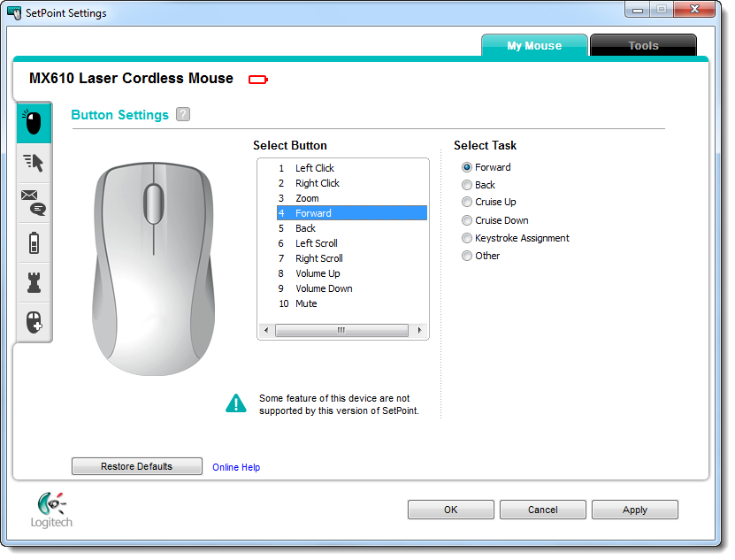Screen dimensions: 735x560
Task: Open the Online Help link
Action: (x=236, y=468)
